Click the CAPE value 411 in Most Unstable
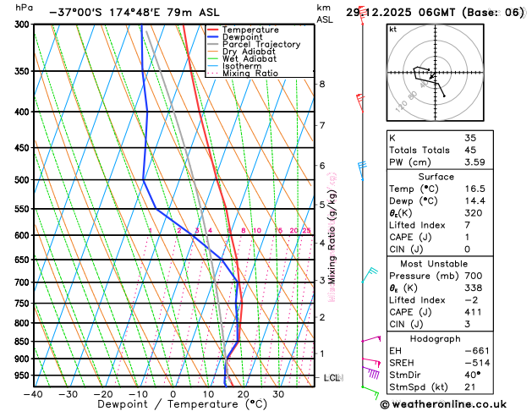The width and height of the screenshot is (532, 411). pos(473,312)
